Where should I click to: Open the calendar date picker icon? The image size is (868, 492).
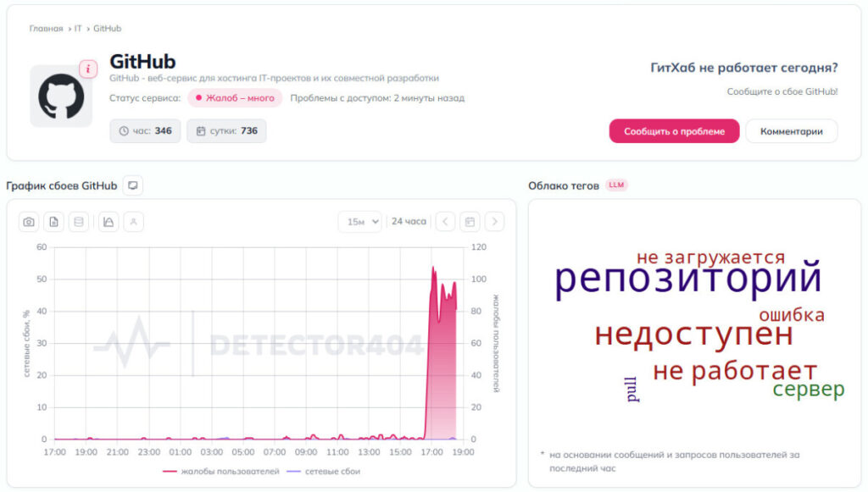coord(470,222)
